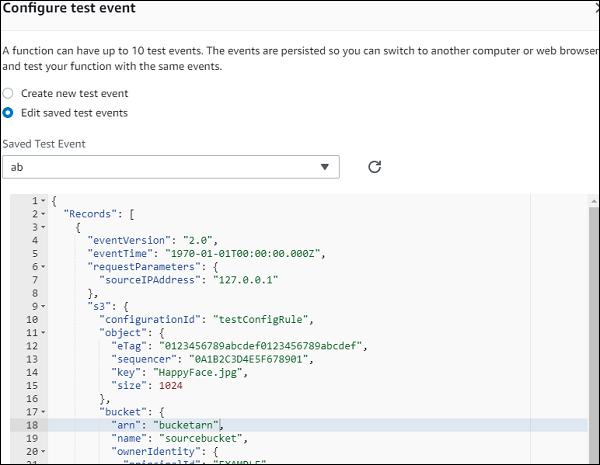Collapse the requestParameters block fold arrow
This screenshot has width=600, height=465.
tap(42, 267)
